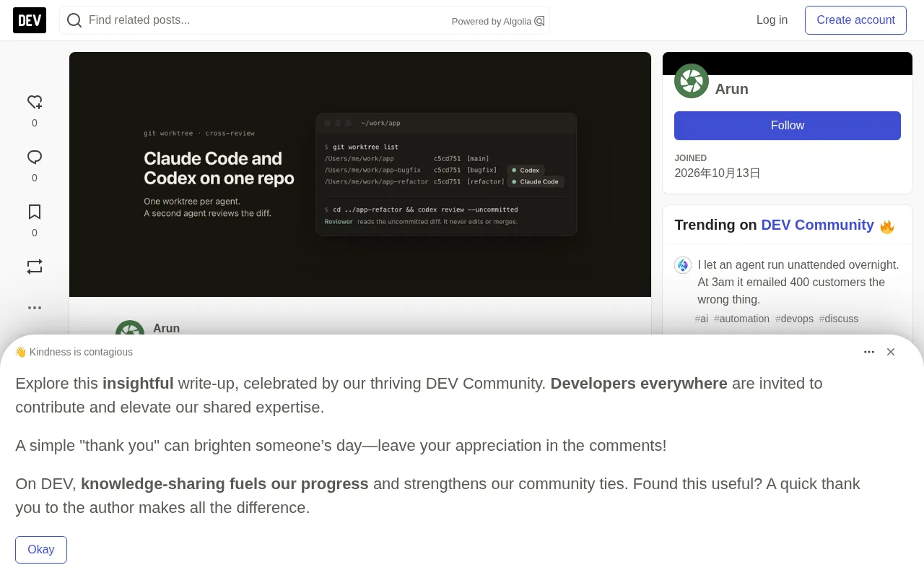Open Arun's profile name in sidebar card
Screen dimensions: 924x578
pos(731,89)
